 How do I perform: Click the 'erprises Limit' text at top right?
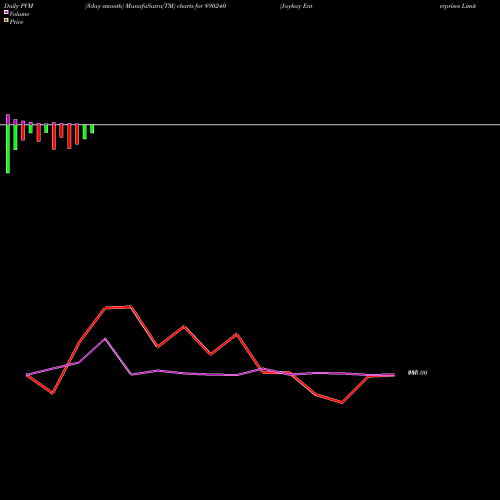pos(458,6)
